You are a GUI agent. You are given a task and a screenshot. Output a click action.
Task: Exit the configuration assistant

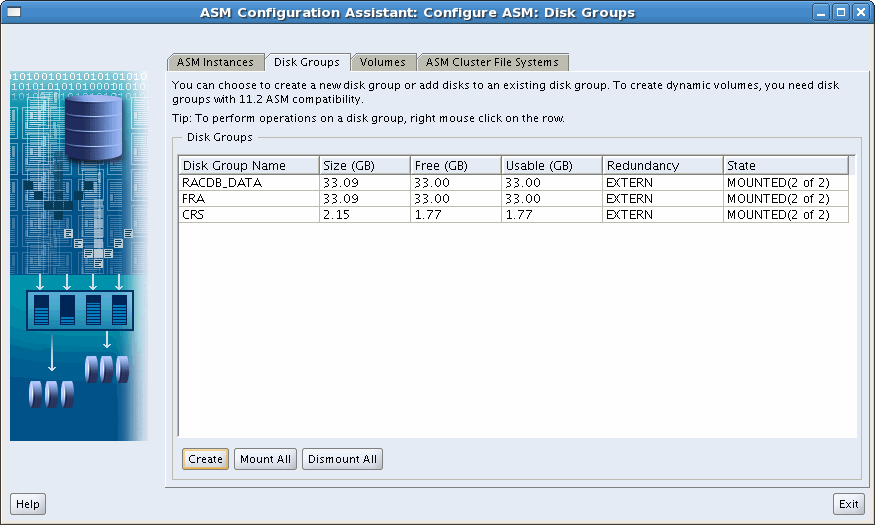pyautogui.click(x=849, y=504)
